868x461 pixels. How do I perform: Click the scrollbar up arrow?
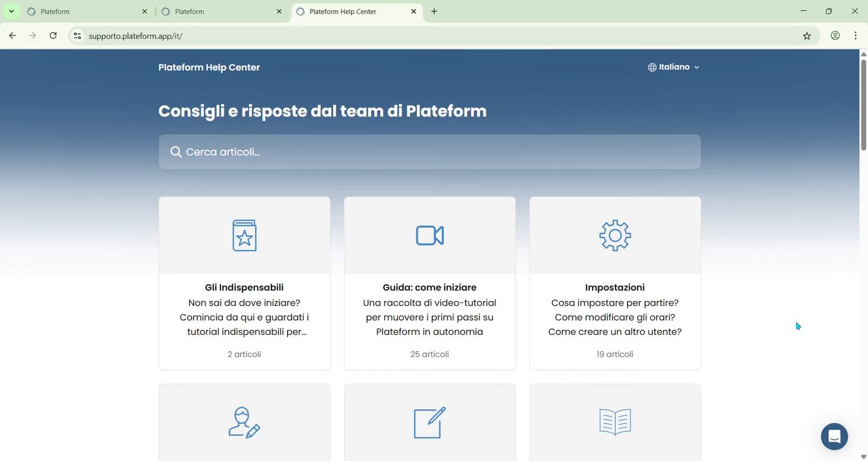click(x=863, y=54)
